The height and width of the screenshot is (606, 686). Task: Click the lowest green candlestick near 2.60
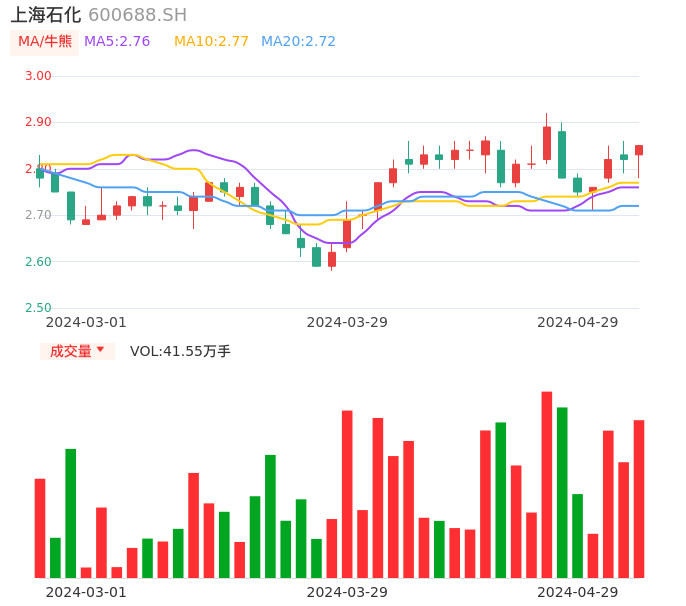pos(316,257)
